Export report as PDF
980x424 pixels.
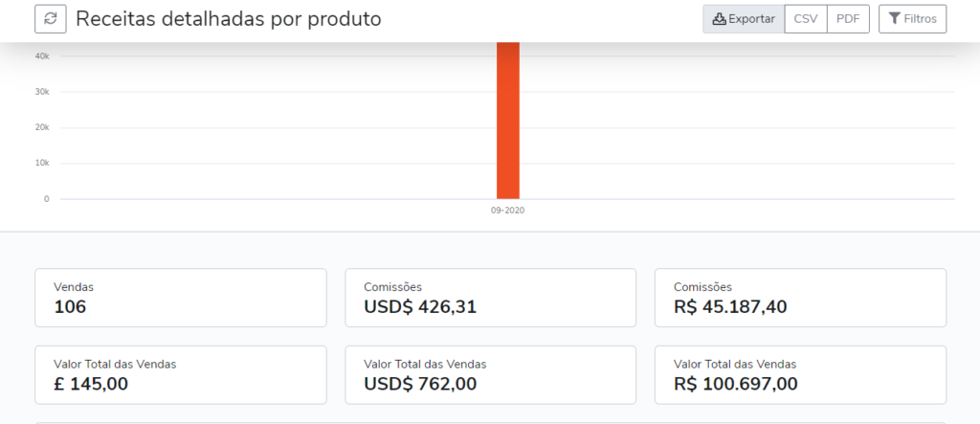[848, 19]
